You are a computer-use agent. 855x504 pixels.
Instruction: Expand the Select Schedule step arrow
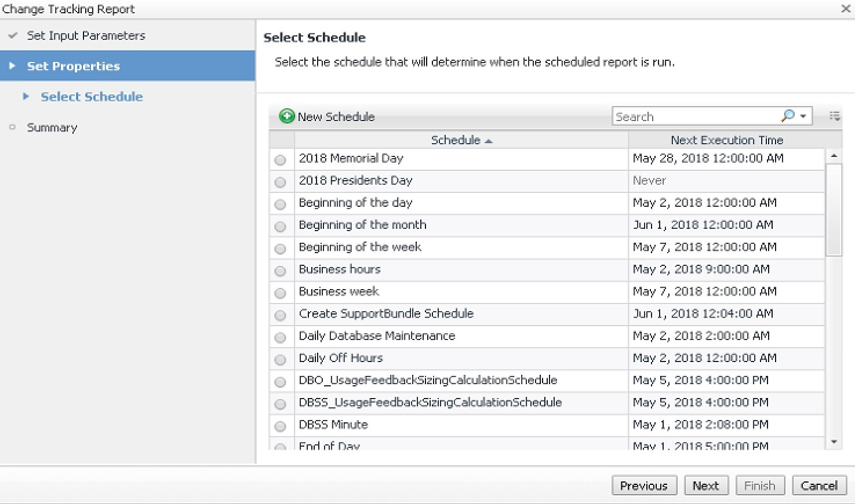(26, 97)
